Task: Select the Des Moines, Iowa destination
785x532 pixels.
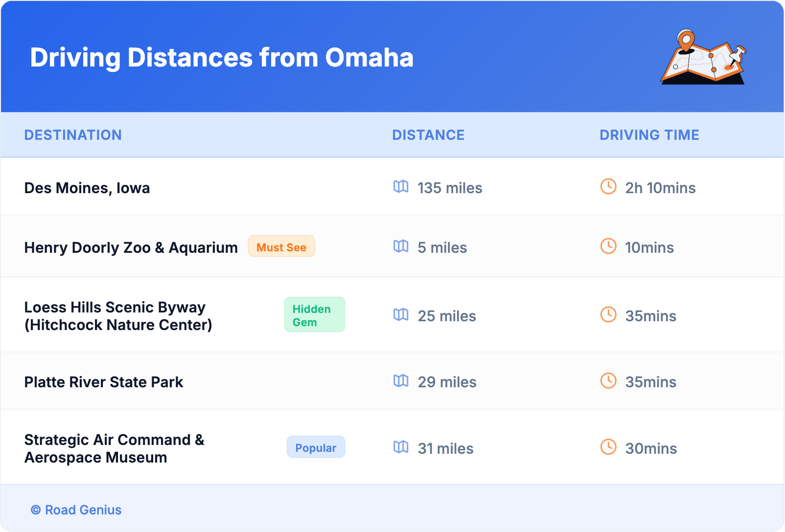Action: pos(87,188)
